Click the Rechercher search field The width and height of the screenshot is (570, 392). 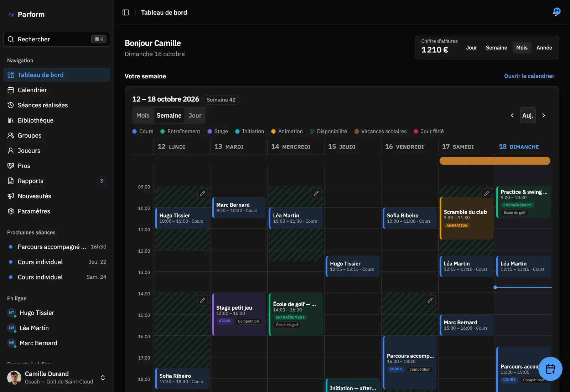[57, 39]
